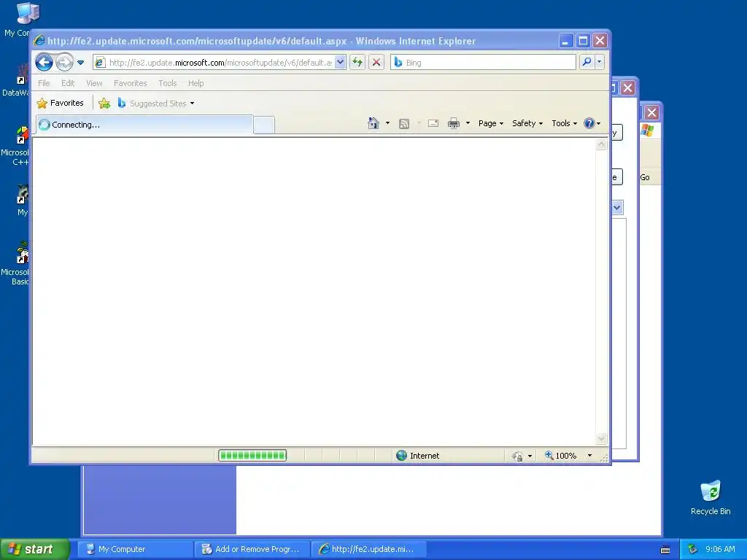Open the Edit menu
Viewport: 747px width, 560px height.
click(x=68, y=83)
